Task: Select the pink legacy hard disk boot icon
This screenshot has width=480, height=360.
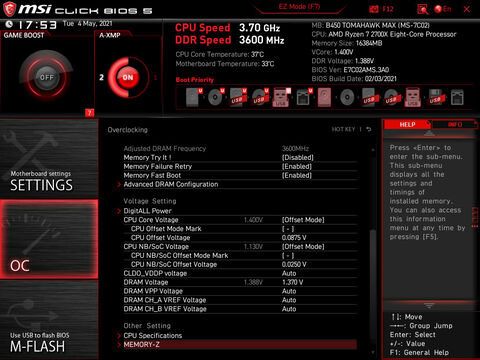Action: point(324,97)
